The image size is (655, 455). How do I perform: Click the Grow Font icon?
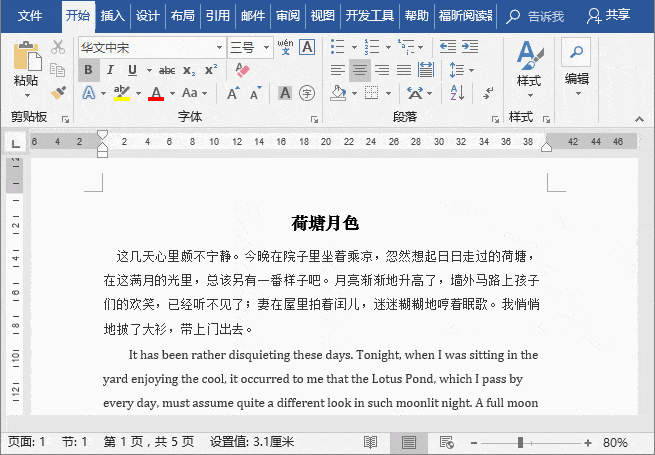point(233,93)
